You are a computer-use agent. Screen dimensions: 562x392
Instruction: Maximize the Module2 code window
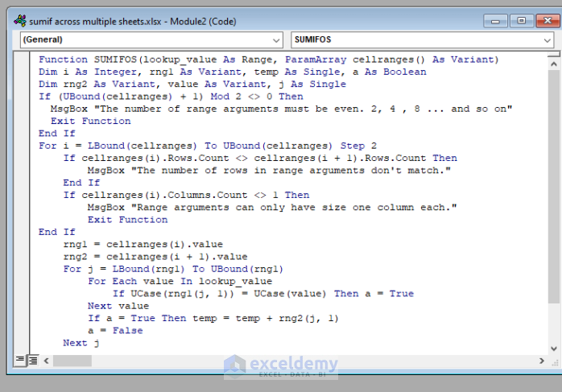522,21
